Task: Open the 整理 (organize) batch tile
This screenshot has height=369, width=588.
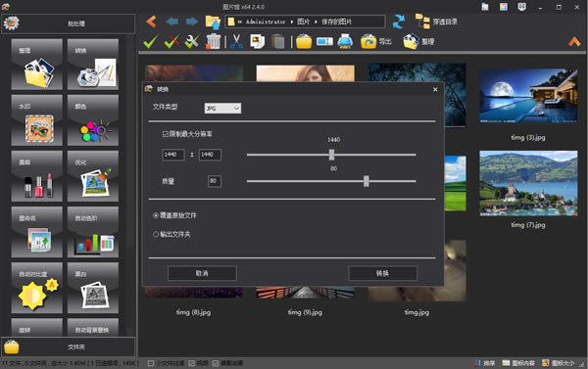Action: pyautogui.click(x=37, y=65)
